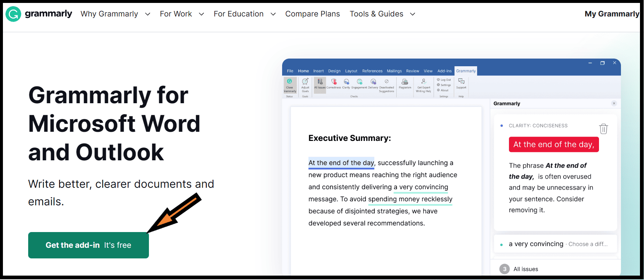Image resolution: width=644 pixels, height=280 pixels.
Task: Open Deactivated Suggestions in the ribbon
Action: click(x=386, y=86)
